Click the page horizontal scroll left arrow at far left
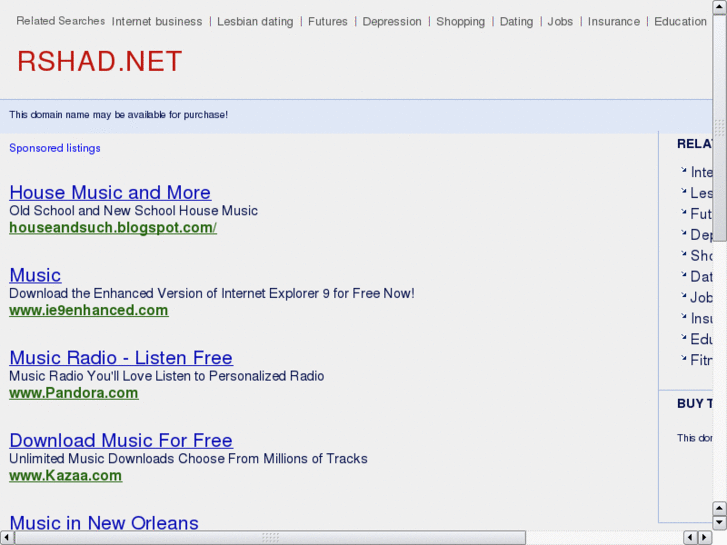The width and height of the screenshot is (727, 545). [7, 537]
